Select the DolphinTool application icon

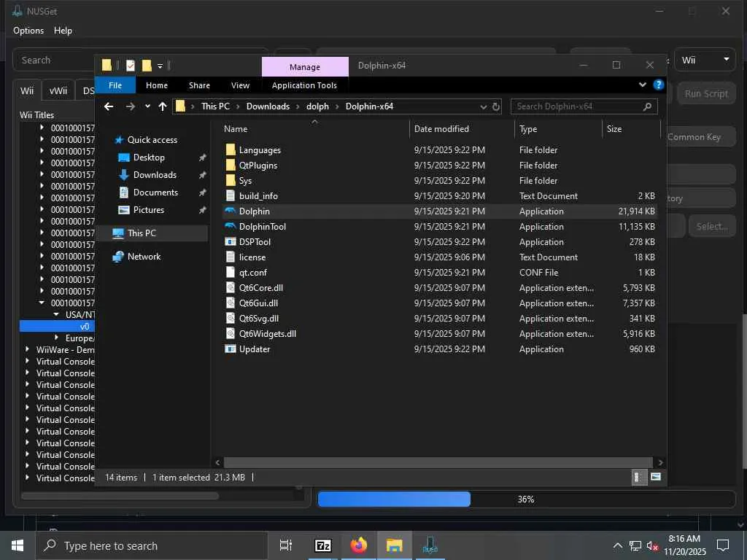click(230, 226)
